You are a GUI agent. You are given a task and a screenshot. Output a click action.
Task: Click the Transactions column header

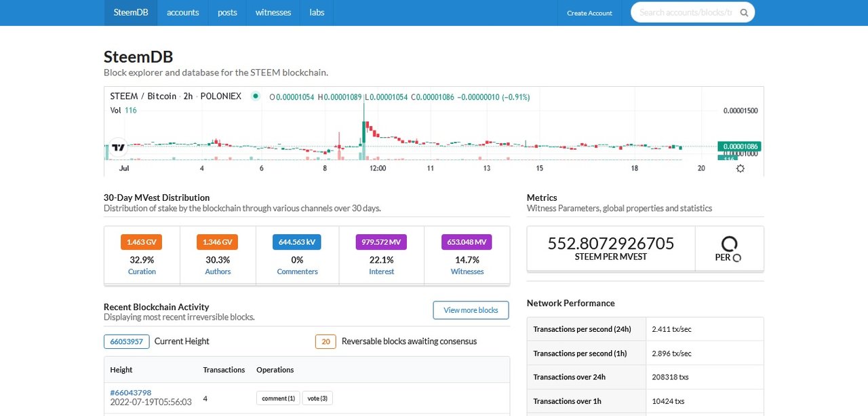[x=224, y=370]
